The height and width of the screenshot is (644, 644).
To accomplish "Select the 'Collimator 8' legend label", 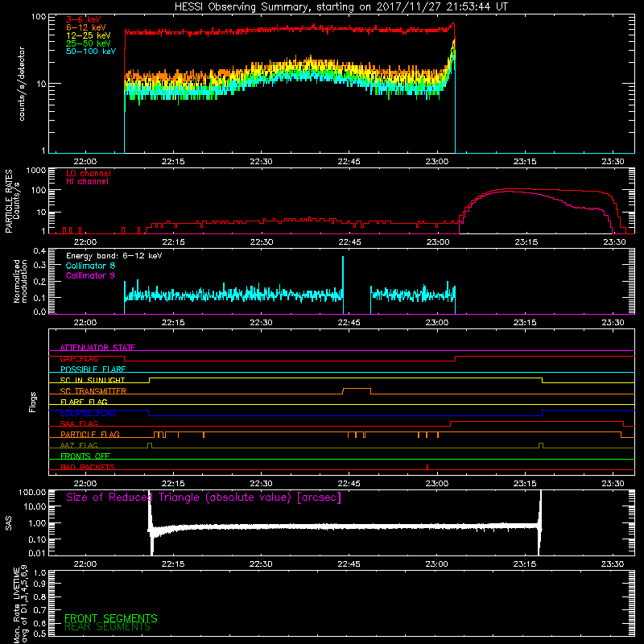I will pyautogui.click(x=90, y=266).
